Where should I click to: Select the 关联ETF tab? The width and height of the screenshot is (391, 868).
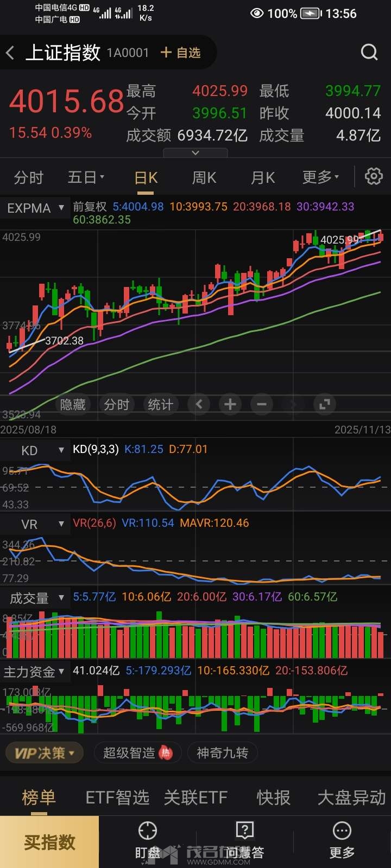click(195, 797)
